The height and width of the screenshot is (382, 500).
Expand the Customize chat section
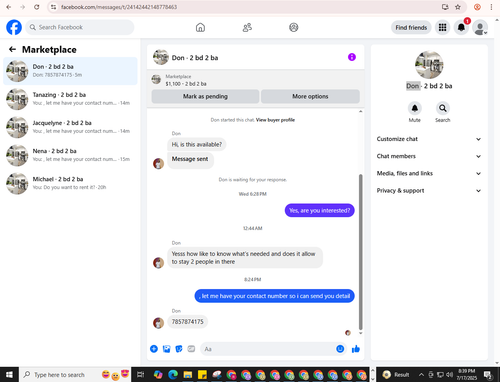point(429,139)
